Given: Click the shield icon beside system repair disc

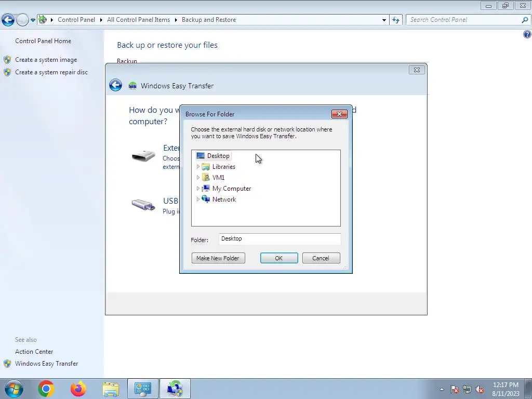Looking at the screenshot, I should (7, 72).
